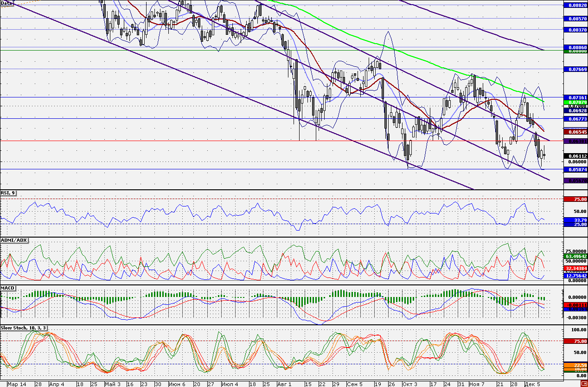Click the 0.0806 channel line price tag
The height and width of the screenshot is (387, 588).
click(x=575, y=47)
